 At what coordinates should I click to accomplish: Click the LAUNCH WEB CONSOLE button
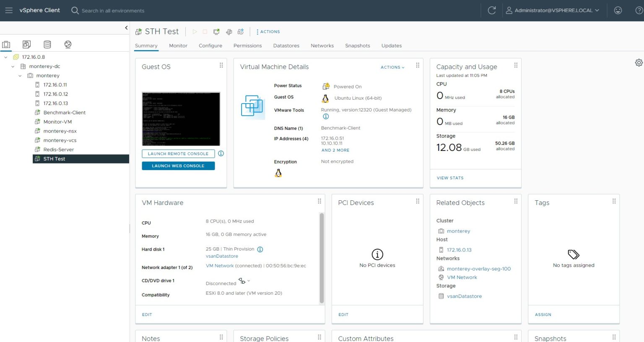click(x=178, y=166)
